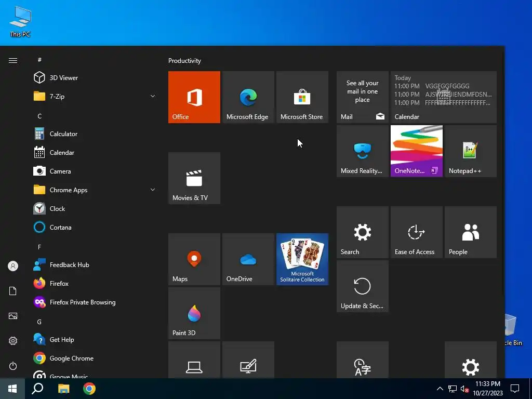The height and width of the screenshot is (399, 532).
Task: Open Calendar in the app list
Action: [95, 153]
